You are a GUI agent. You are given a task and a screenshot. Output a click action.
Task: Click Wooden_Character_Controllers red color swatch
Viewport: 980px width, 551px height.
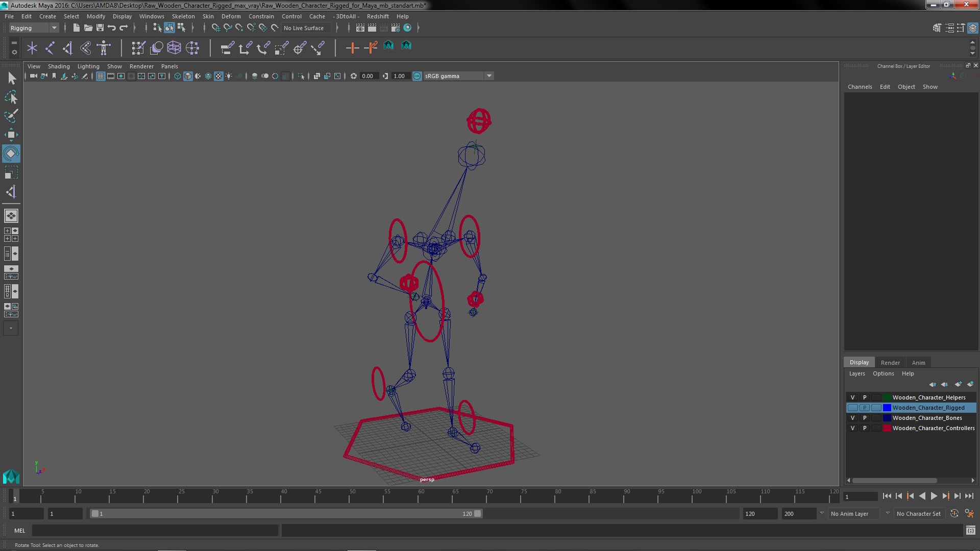point(887,428)
